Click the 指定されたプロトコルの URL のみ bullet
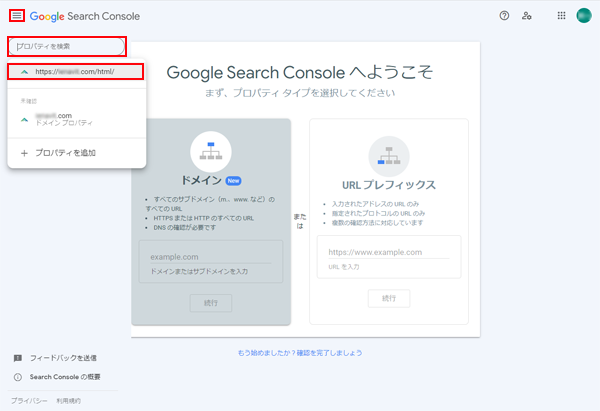600x411 pixels. click(x=378, y=213)
